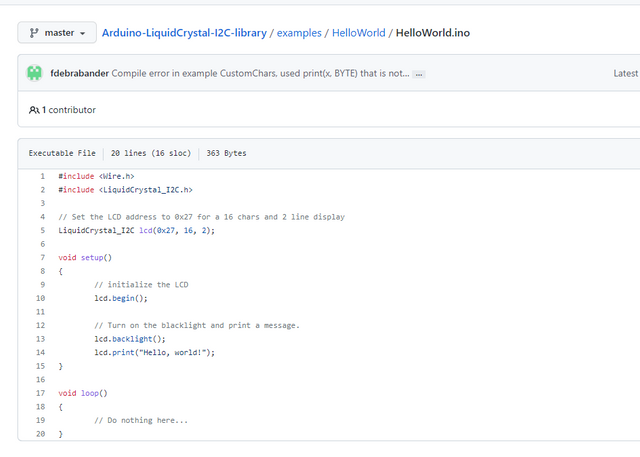Viewport: 640px width, 457px height.
Task: Click fdebrabander's green avatar icon
Action: pyautogui.click(x=35, y=73)
